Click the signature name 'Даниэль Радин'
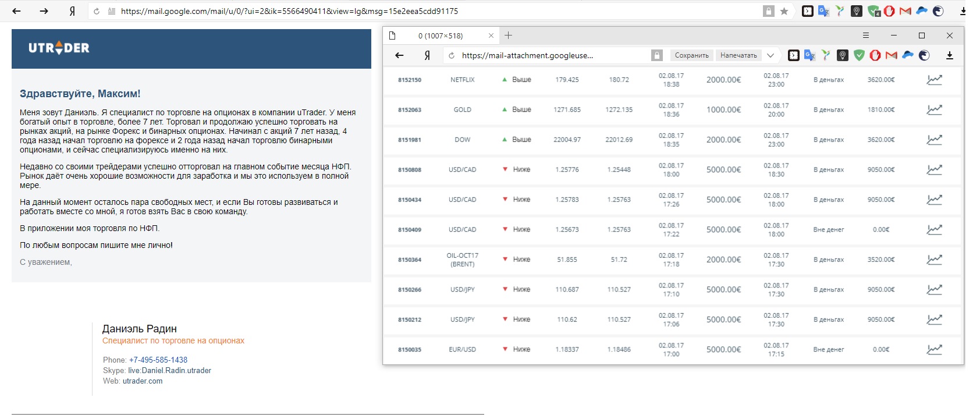Screen dimensions: 980x415 (x=140, y=329)
